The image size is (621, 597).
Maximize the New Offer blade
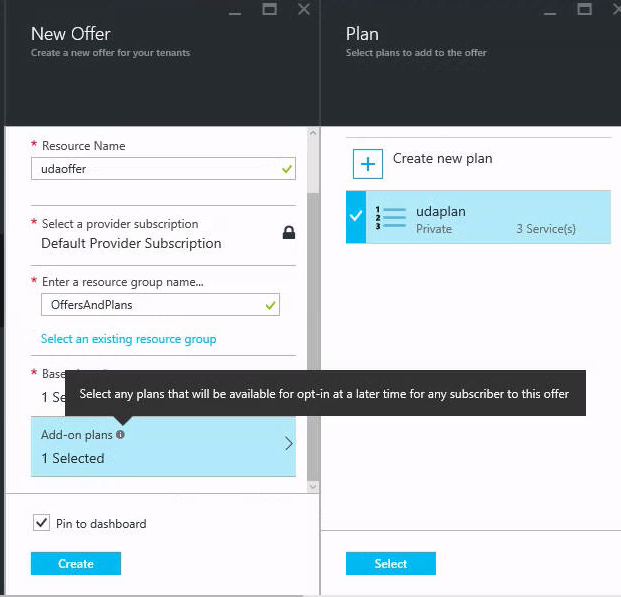point(269,9)
